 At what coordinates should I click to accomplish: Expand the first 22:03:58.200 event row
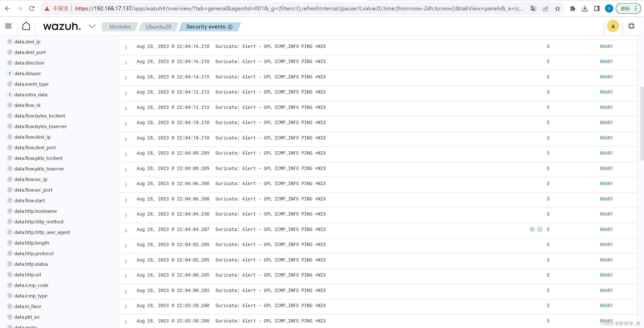(x=126, y=307)
